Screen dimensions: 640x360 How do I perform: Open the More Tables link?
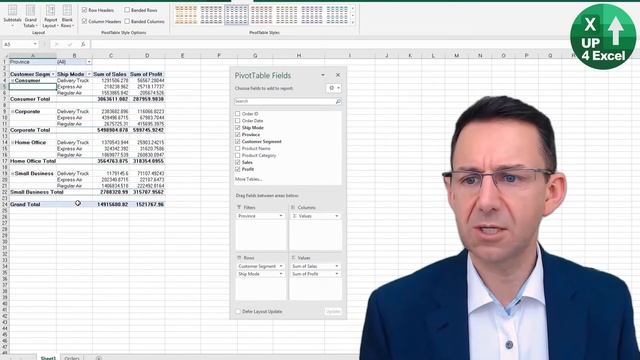248,179
